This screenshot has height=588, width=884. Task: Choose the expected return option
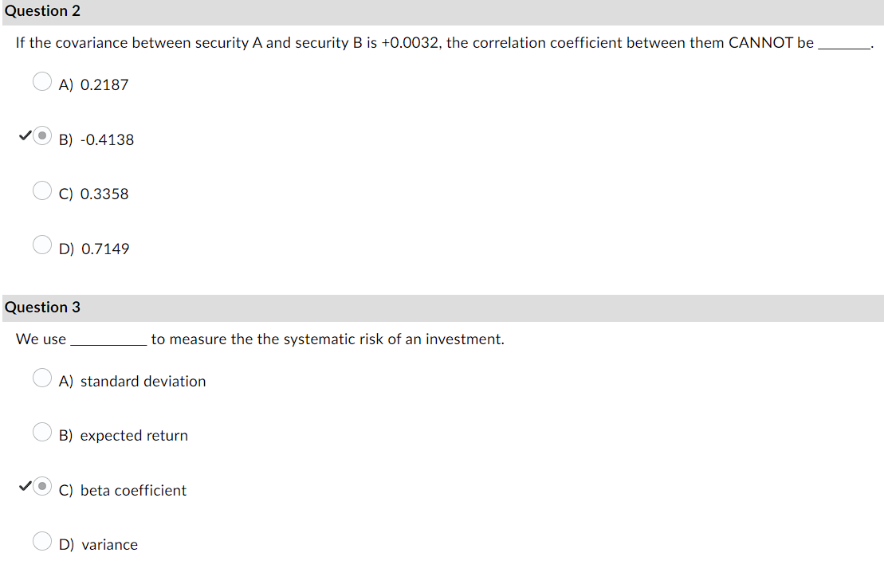click(x=41, y=432)
